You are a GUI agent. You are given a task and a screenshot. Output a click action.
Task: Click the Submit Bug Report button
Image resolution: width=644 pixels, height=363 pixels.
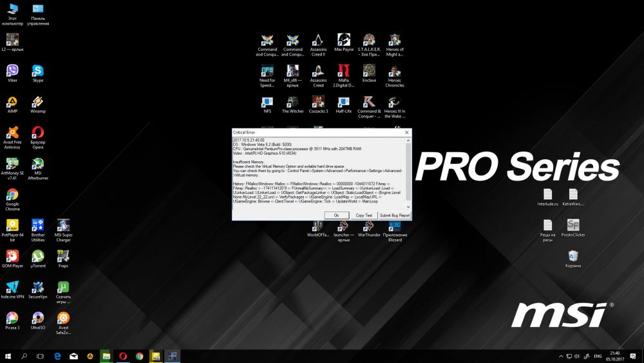(x=394, y=215)
